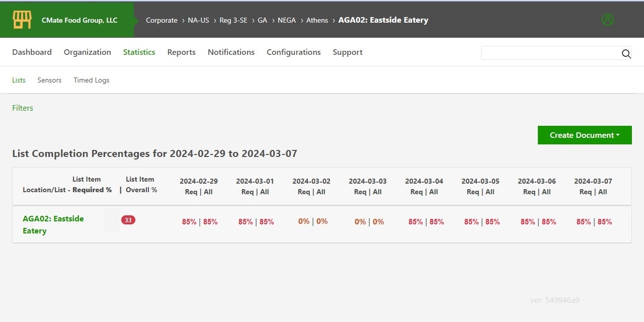
Task: Click inside the search input field
Action: [548, 53]
